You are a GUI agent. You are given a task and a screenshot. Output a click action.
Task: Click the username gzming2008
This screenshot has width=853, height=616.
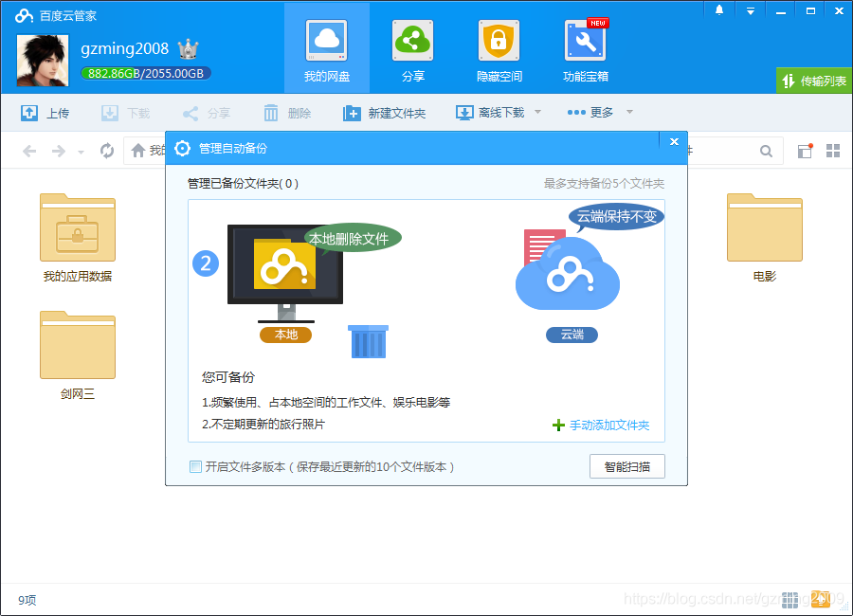(x=124, y=49)
